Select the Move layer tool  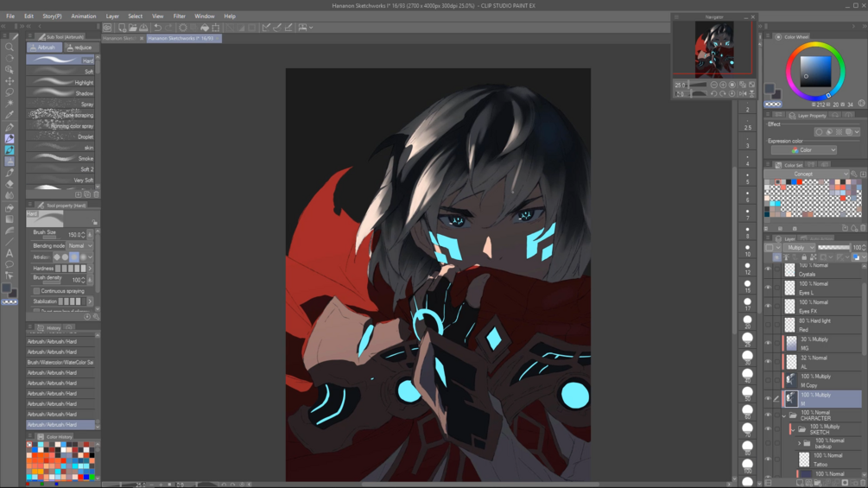10,81
